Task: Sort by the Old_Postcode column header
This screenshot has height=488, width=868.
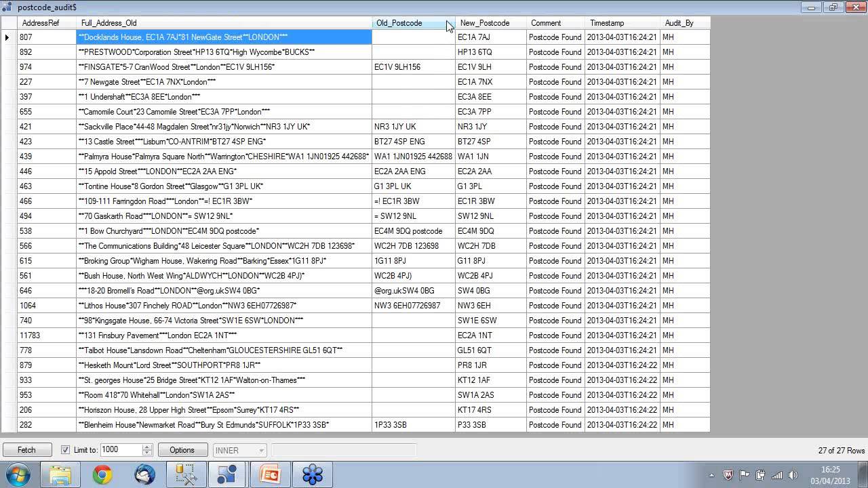Action: tap(399, 23)
